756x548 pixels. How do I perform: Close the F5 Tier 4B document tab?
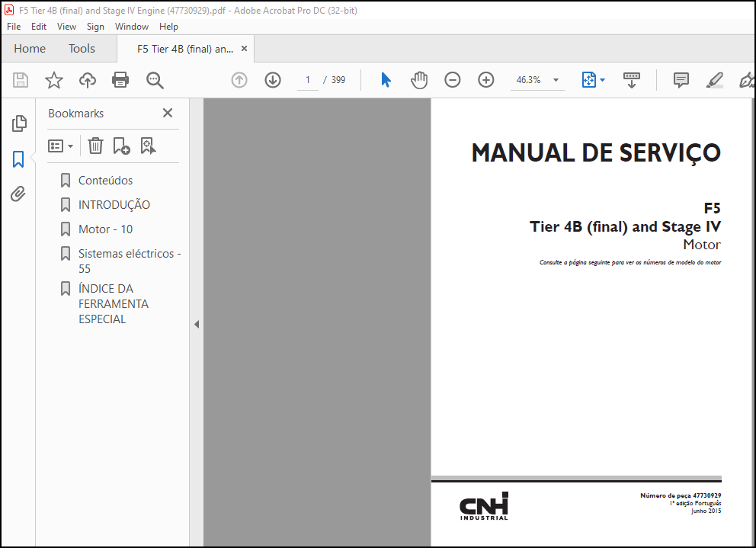[x=244, y=49]
